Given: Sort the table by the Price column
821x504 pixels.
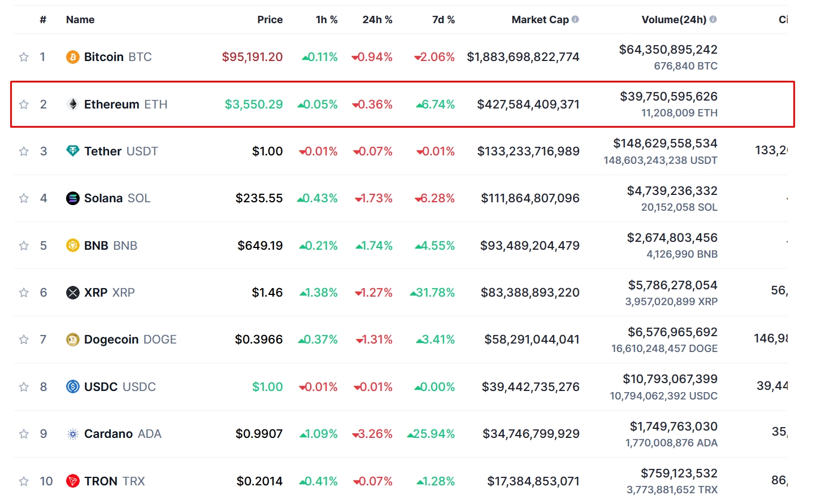Looking at the screenshot, I should click(270, 19).
